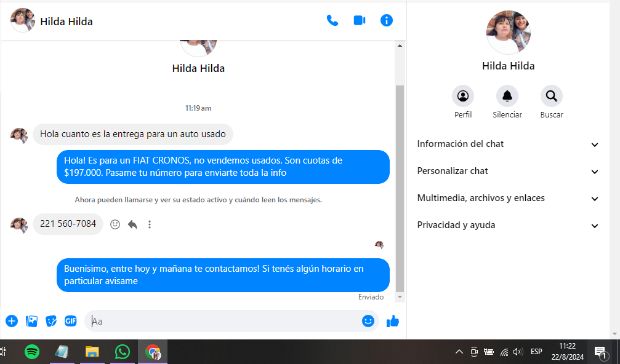Click Hilda Hilda name atop conversation history
The height and width of the screenshot is (364, 620).
tap(198, 68)
